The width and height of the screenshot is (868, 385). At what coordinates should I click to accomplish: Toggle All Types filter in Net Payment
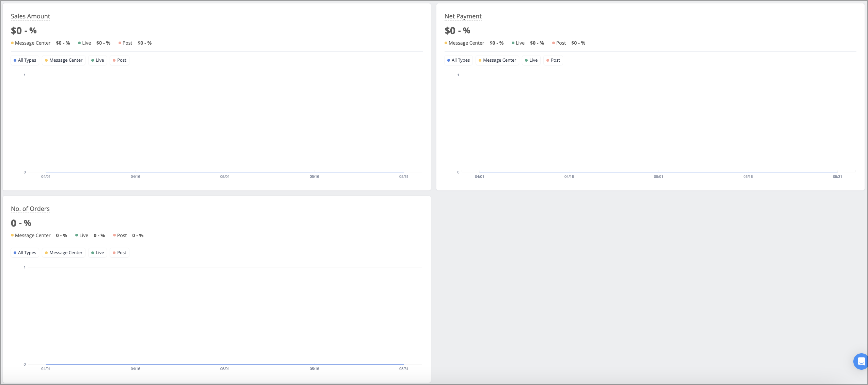[x=459, y=60]
